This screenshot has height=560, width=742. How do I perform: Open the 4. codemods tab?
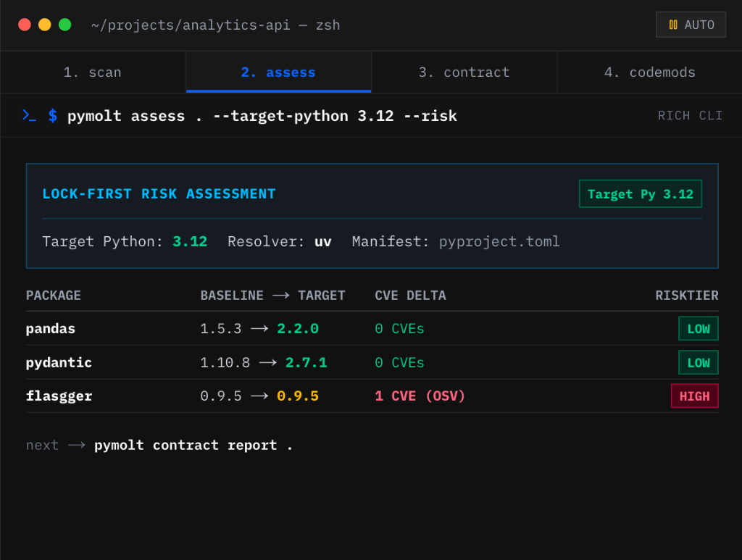(650, 72)
